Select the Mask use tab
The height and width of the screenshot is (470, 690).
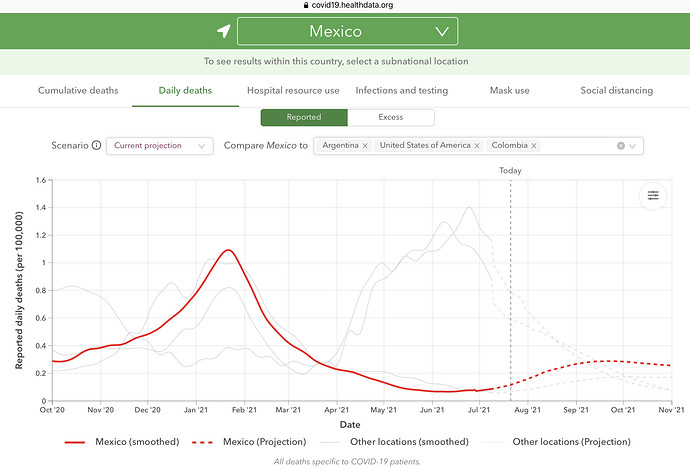point(509,90)
